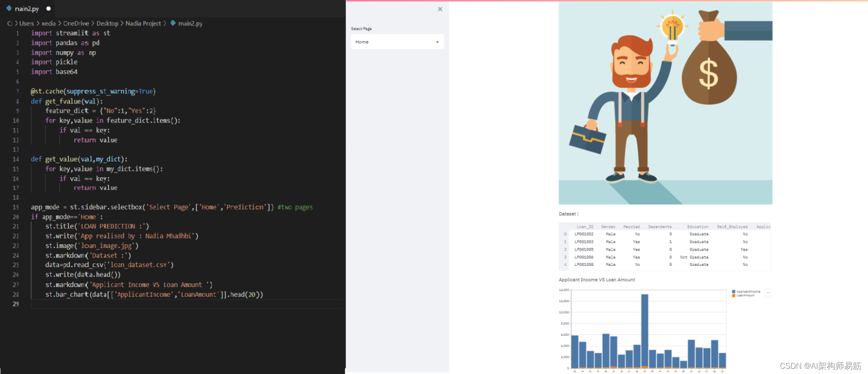The width and height of the screenshot is (868, 374).
Task: Click the 'Dataset :' label
Action: point(568,214)
